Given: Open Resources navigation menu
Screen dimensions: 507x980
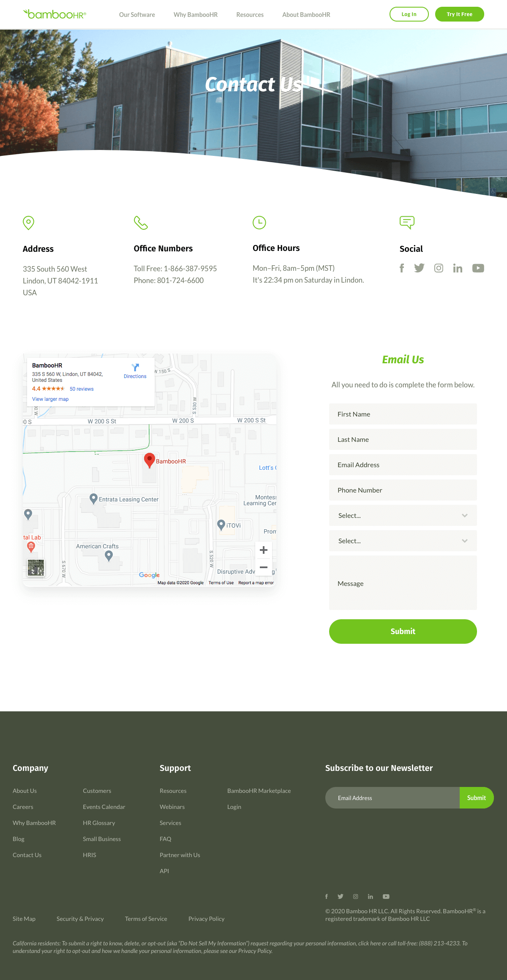Looking at the screenshot, I should tap(250, 15).
